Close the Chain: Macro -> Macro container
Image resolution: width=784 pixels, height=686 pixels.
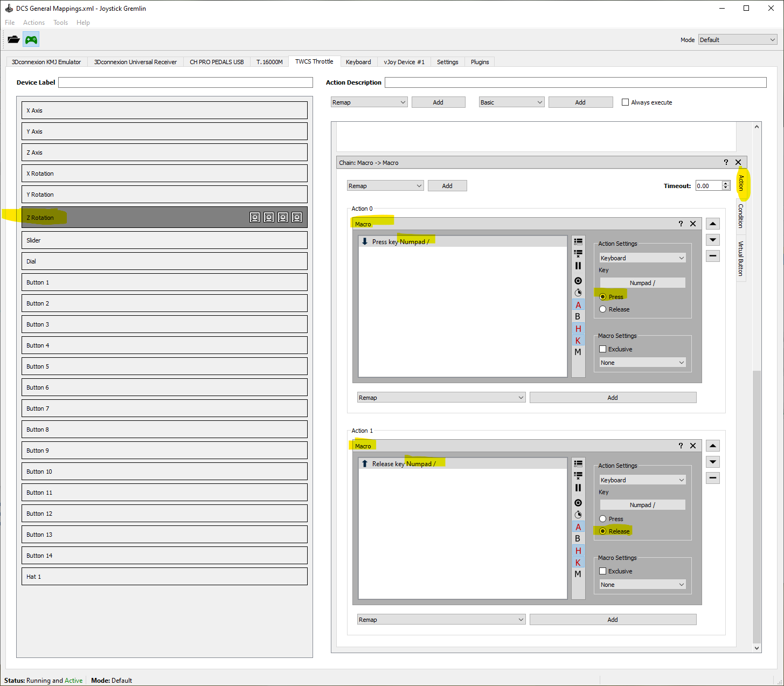pos(738,162)
